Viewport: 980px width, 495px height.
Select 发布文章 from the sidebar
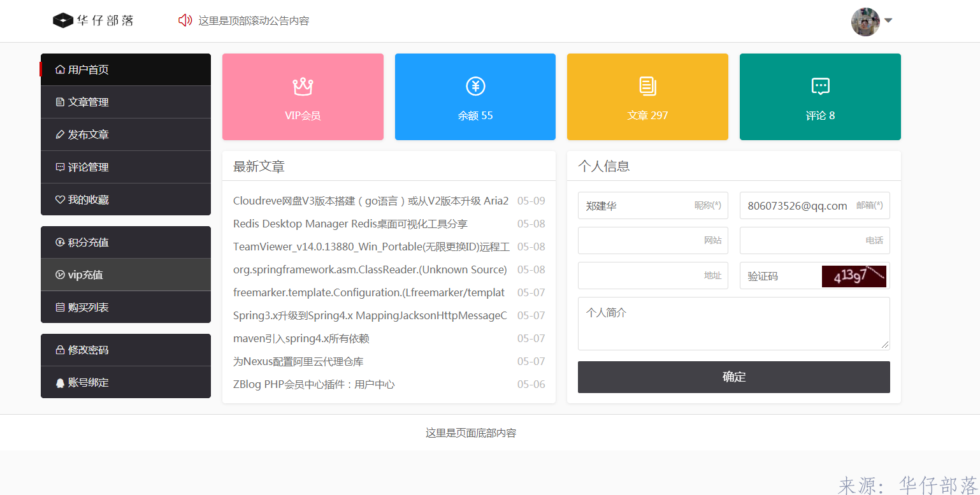point(88,134)
